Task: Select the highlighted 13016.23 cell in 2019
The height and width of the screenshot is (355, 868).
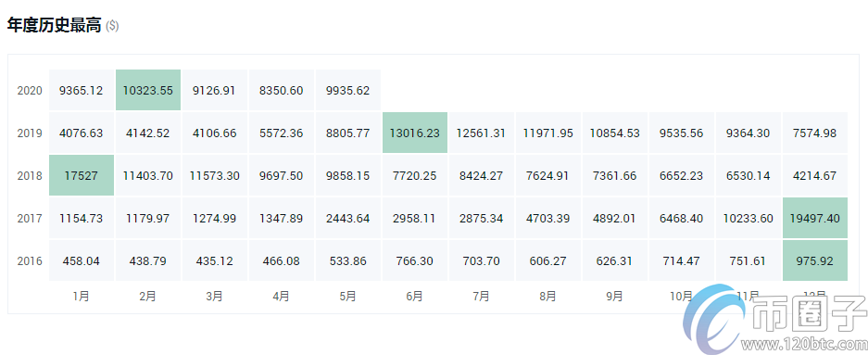Action: click(x=415, y=133)
